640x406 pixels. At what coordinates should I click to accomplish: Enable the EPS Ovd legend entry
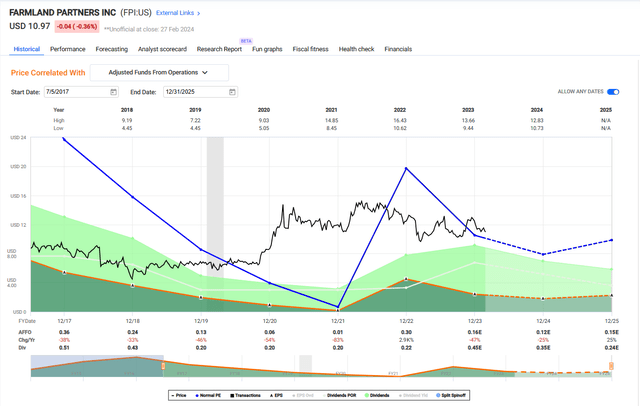pos(304,395)
